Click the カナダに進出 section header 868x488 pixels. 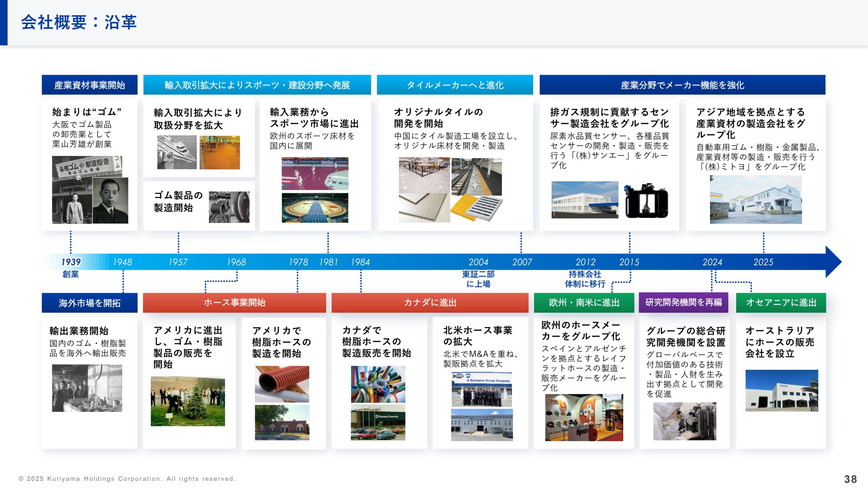pos(430,303)
